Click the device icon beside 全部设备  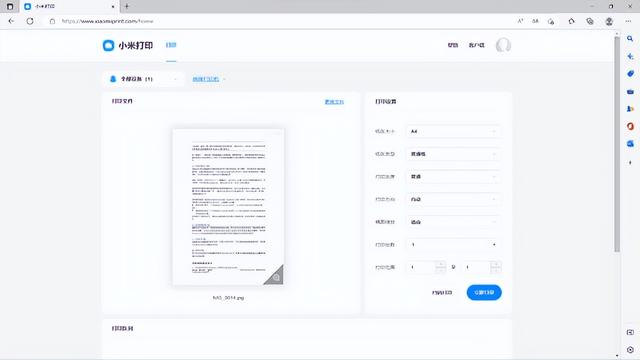[x=113, y=79]
